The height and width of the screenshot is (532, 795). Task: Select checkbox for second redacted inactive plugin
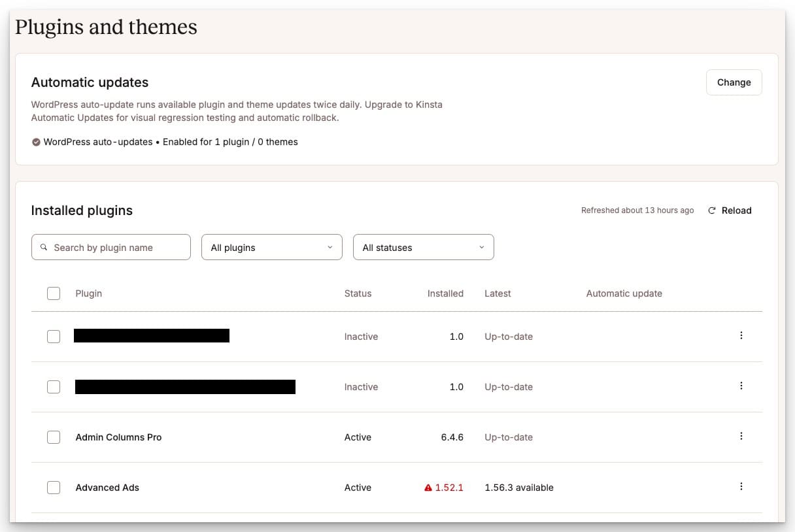54,387
